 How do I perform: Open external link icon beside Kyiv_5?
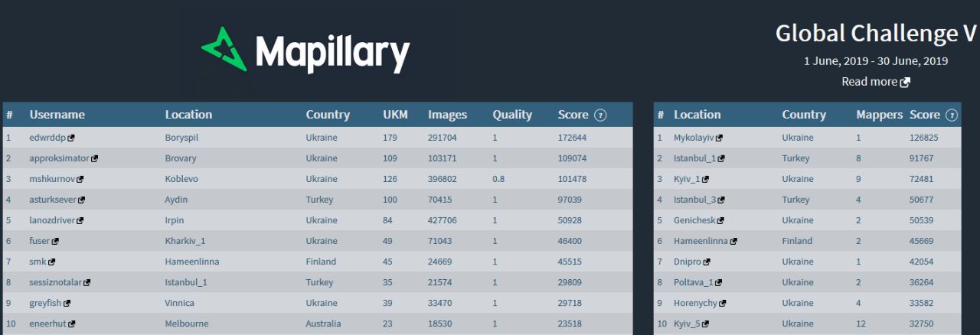[x=707, y=324]
